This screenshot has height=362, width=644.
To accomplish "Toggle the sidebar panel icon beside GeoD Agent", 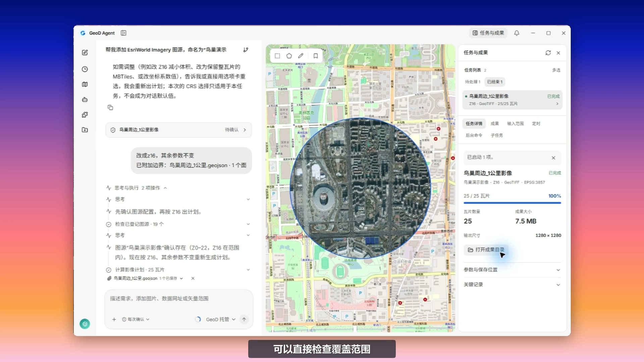I will (x=123, y=33).
